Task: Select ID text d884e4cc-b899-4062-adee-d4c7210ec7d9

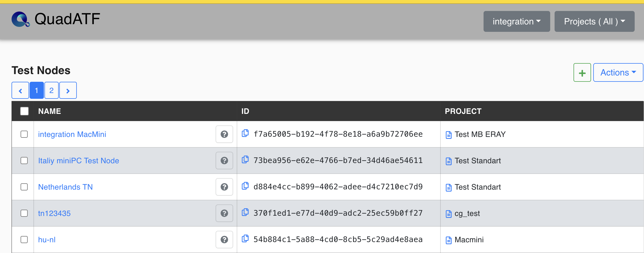Action: [x=338, y=187]
